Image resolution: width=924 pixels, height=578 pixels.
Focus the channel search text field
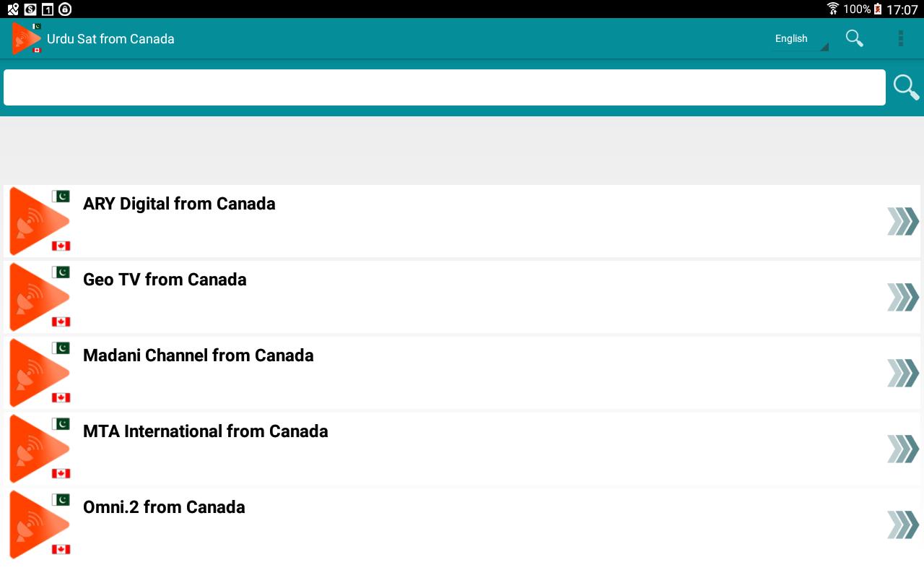coord(444,87)
